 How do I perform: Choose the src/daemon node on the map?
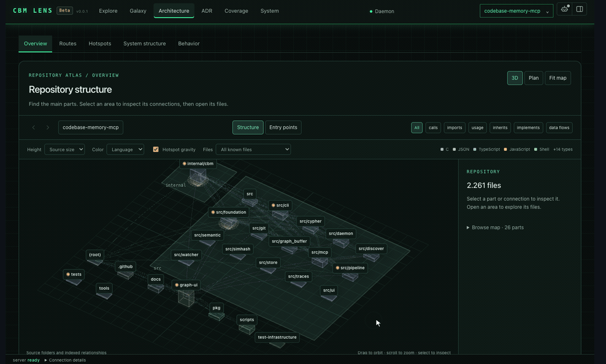341,233
